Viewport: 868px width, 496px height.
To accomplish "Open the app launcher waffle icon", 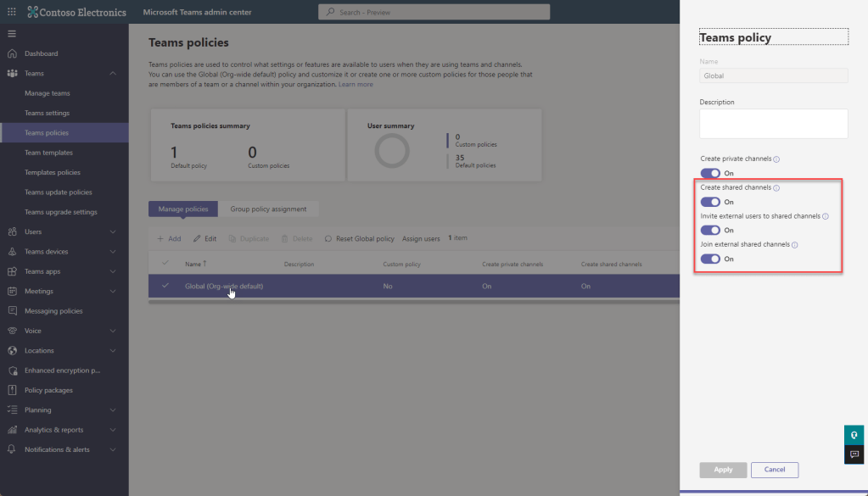I will (12, 12).
